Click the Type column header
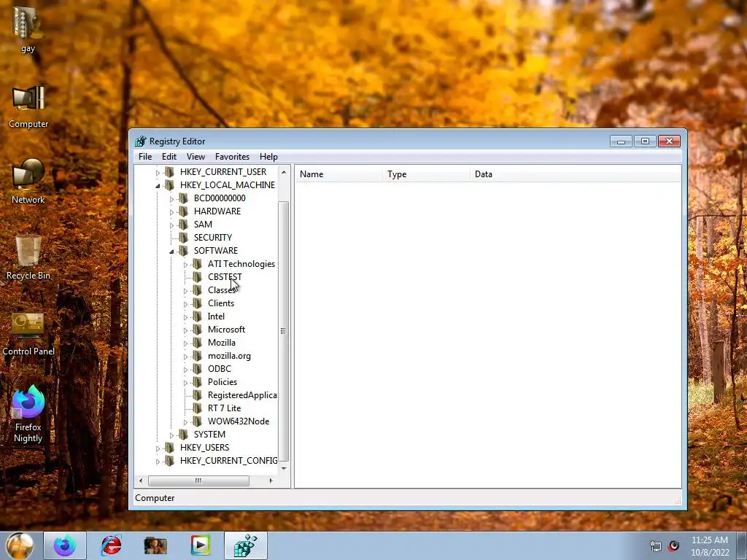Viewport: 747px width, 560px height. [426, 174]
